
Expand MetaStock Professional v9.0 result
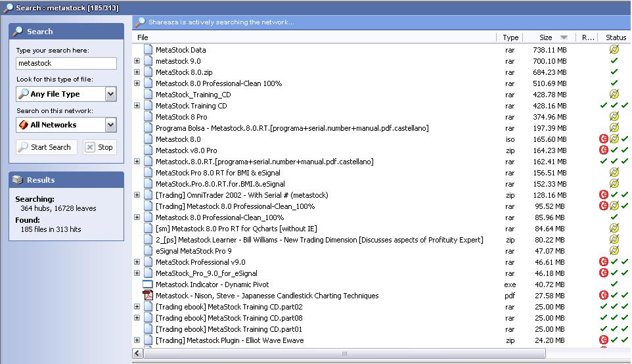[137, 262]
